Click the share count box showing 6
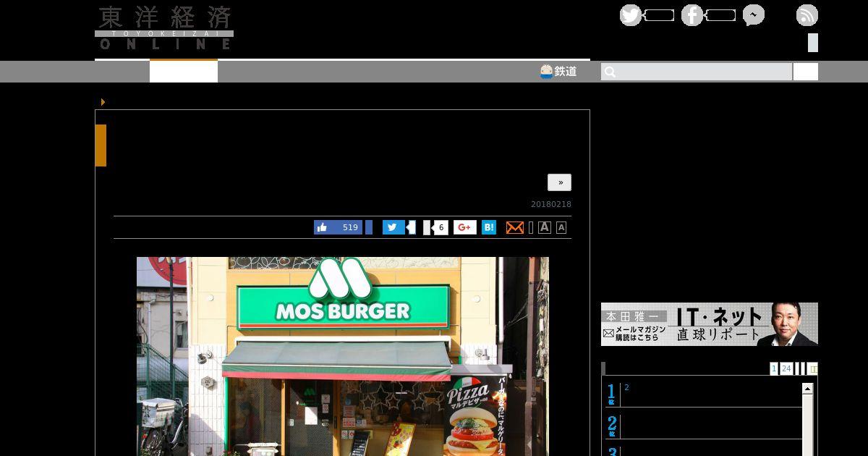The height and width of the screenshot is (456, 868). (x=438, y=227)
